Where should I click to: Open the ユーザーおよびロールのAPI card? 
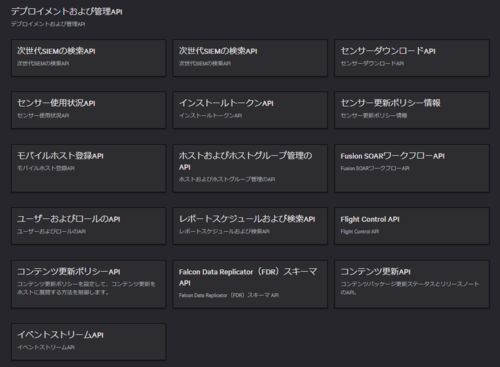[89, 226]
